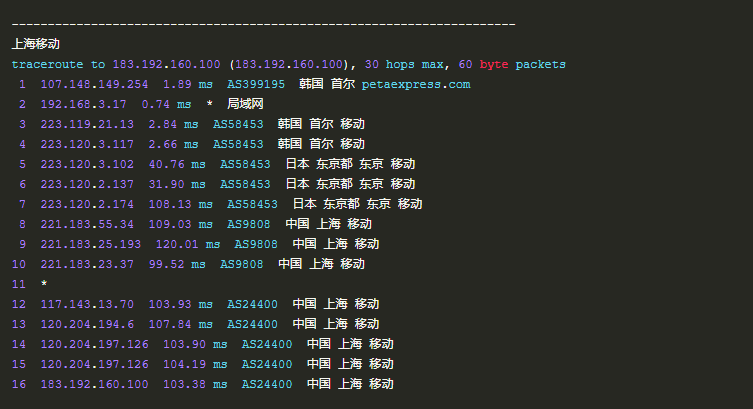Viewport: 753px width, 409px height.
Task: Click the 108.13 ms latency value
Action: 181,204
